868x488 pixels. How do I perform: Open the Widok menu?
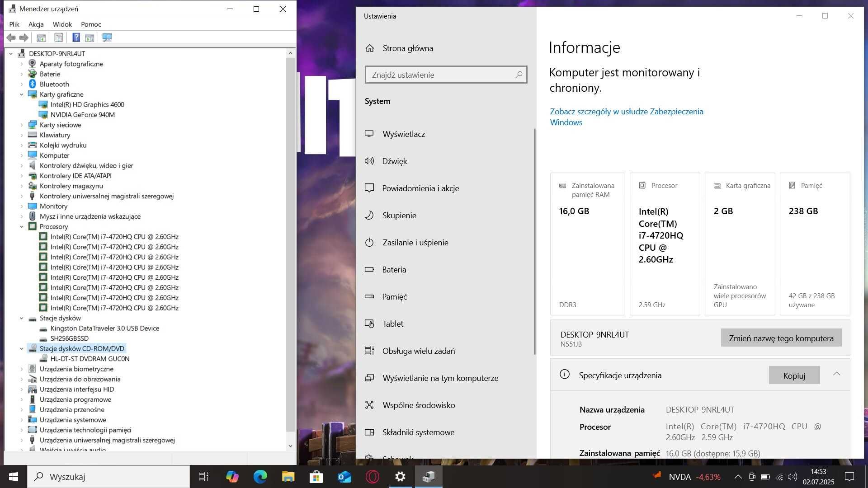pos(62,24)
